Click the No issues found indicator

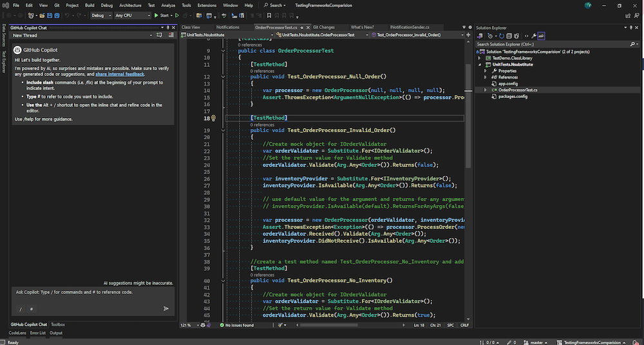point(237,325)
